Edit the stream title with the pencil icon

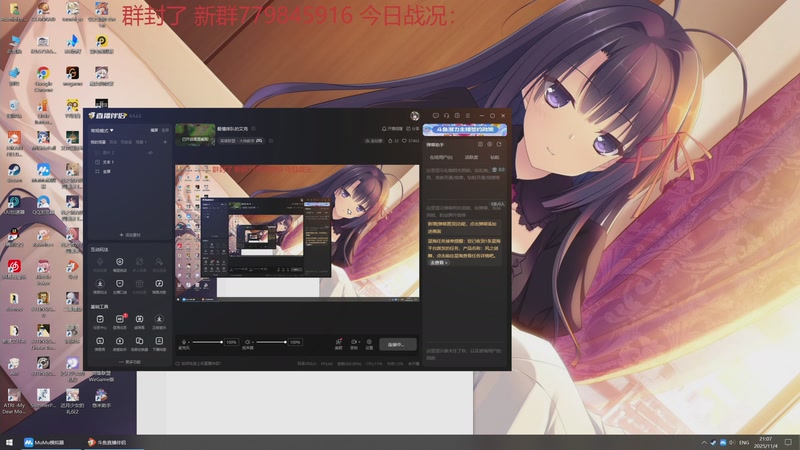pos(254,129)
